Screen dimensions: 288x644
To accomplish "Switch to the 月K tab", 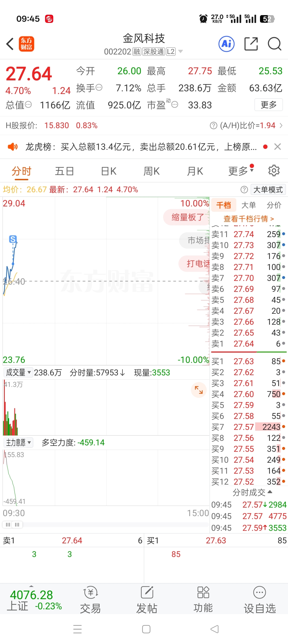I will 195,171.
